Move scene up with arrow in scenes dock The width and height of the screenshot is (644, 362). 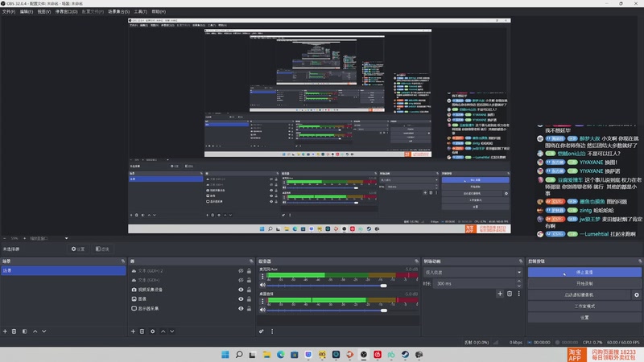click(x=35, y=331)
